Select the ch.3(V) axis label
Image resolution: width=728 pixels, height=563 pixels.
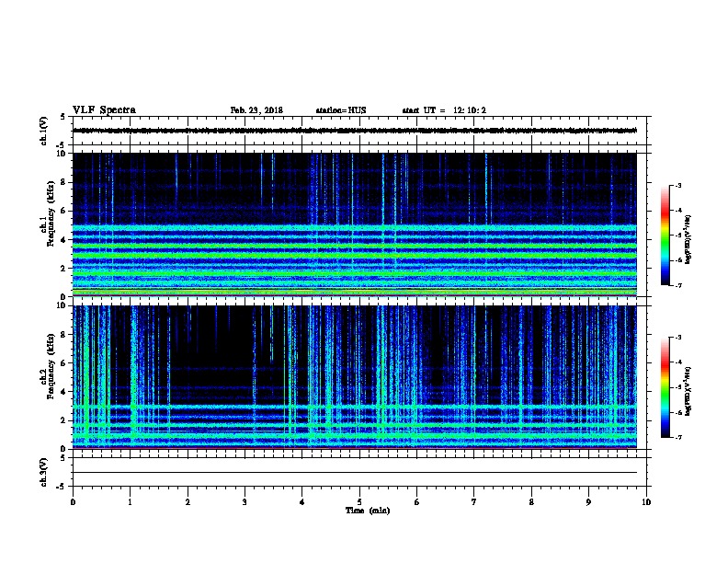click(x=44, y=472)
